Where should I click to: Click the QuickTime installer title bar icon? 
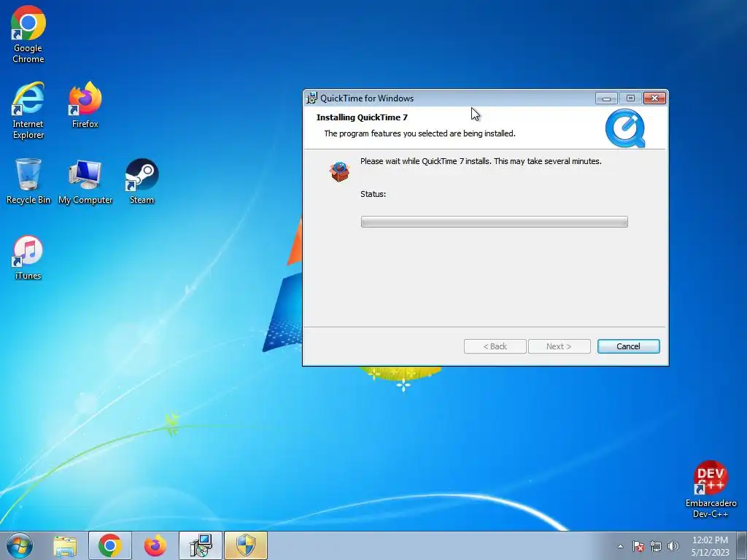click(311, 98)
